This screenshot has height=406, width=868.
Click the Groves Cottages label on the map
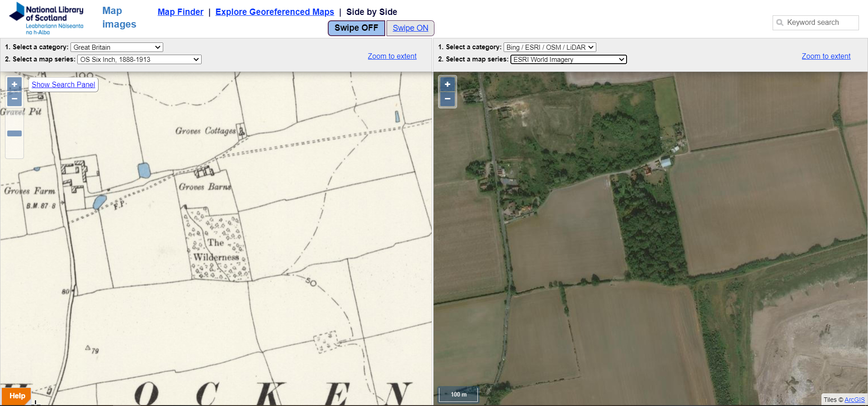click(206, 131)
